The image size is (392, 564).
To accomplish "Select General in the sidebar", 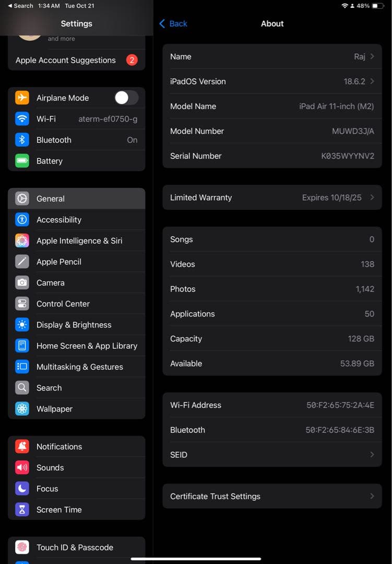I will 77,198.
